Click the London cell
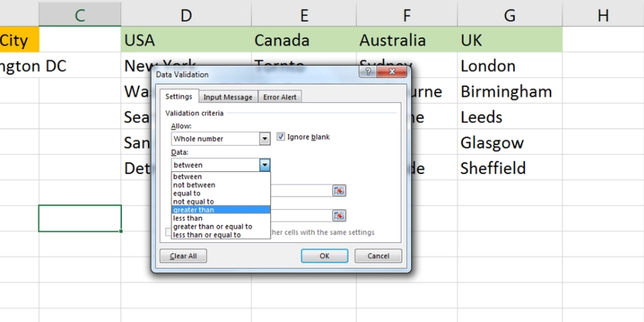Viewport: 644px width, 322px height. click(509, 66)
